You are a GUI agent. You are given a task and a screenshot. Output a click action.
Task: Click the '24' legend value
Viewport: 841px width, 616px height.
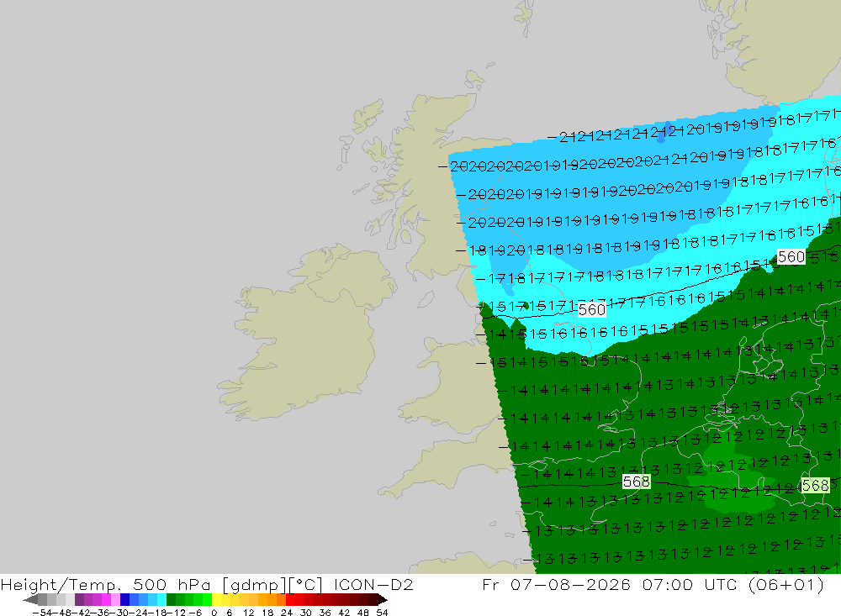(x=287, y=613)
